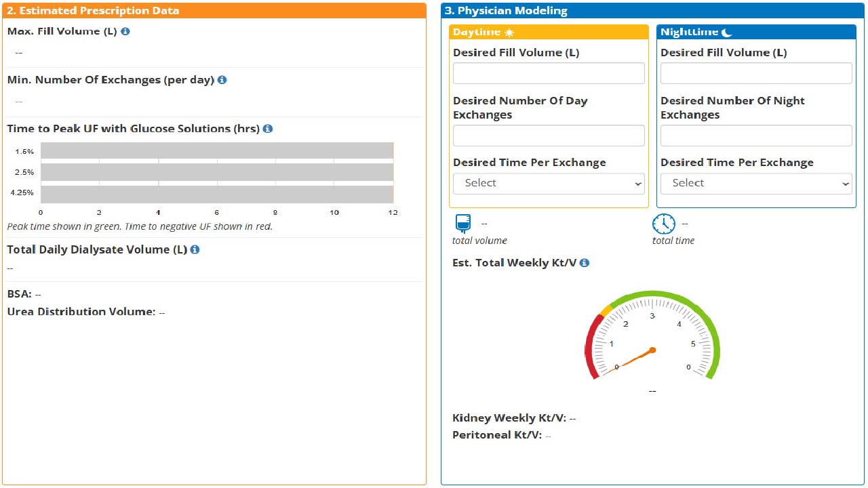Focus the Daytime Desired Fill Volume field
Viewport: 868px width, 488px height.
pyautogui.click(x=549, y=73)
